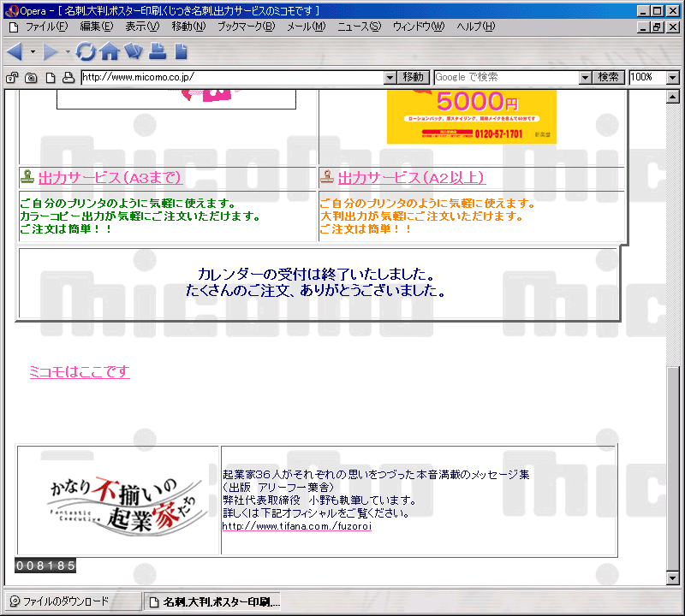Click the orange text 大判出力が気軽にご注文いただけます。
This screenshot has width=685, height=616.
coord(421,216)
